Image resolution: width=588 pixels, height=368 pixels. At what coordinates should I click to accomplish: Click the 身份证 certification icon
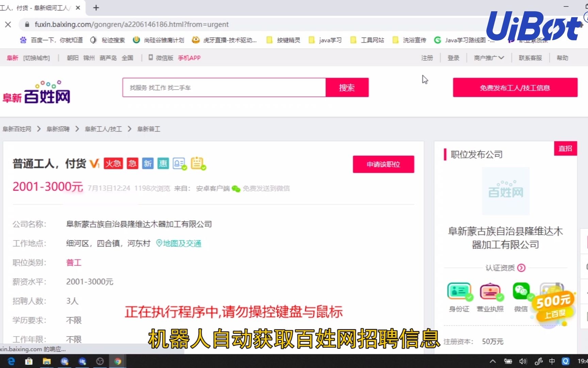tap(459, 292)
